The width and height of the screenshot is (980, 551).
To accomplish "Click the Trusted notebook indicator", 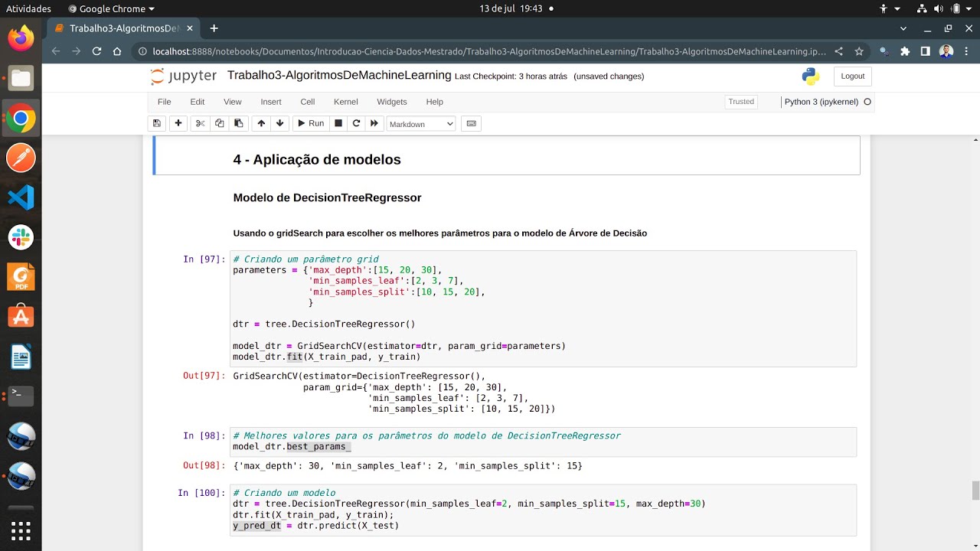I will (x=741, y=102).
